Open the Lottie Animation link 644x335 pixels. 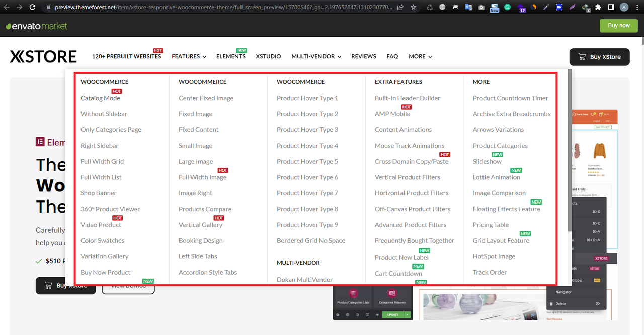pos(497,177)
